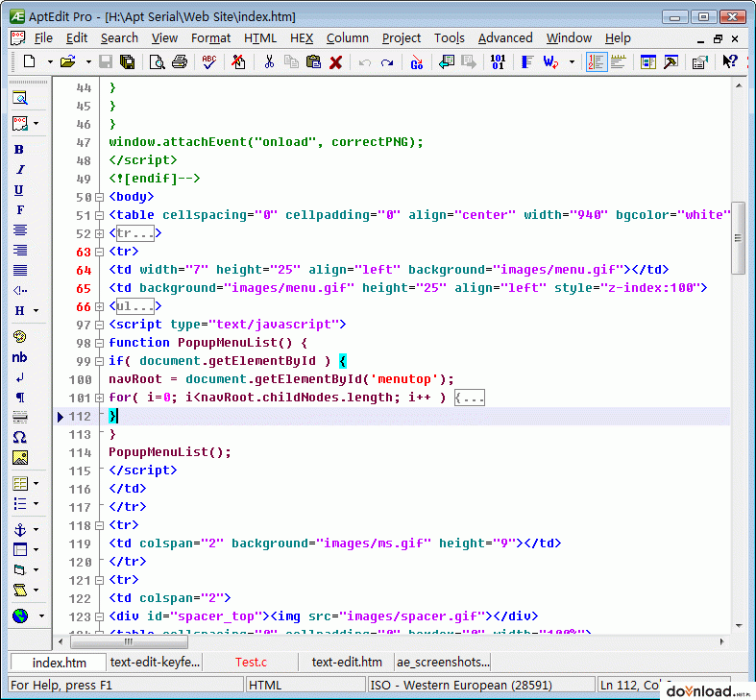The image size is (756, 700).
Task: Click the horizontal scrollbar thumb
Action: click(129, 641)
